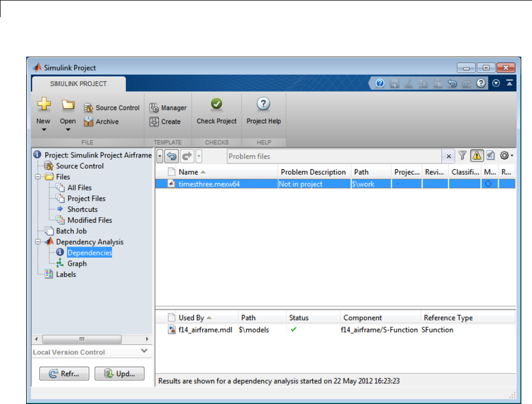Open the forward history dropdown arrow
Image resolution: width=532 pixels, height=404 pixels.
tap(199, 156)
